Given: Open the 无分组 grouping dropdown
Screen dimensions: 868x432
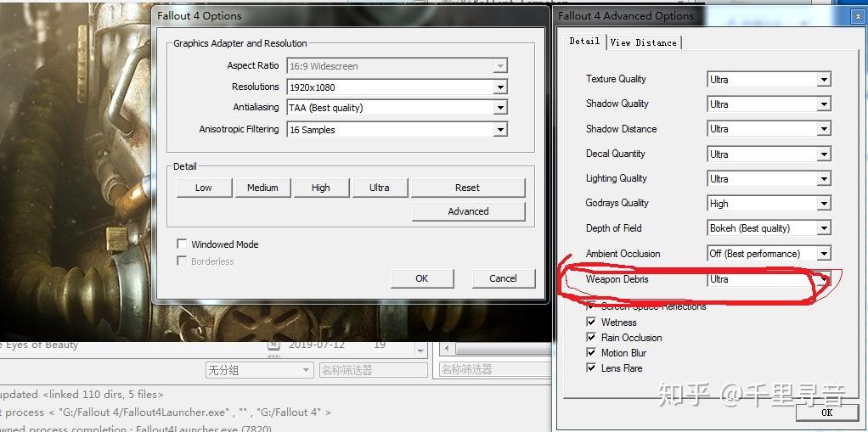Looking at the screenshot, I should pyautogui.click(x=259, y=370).
